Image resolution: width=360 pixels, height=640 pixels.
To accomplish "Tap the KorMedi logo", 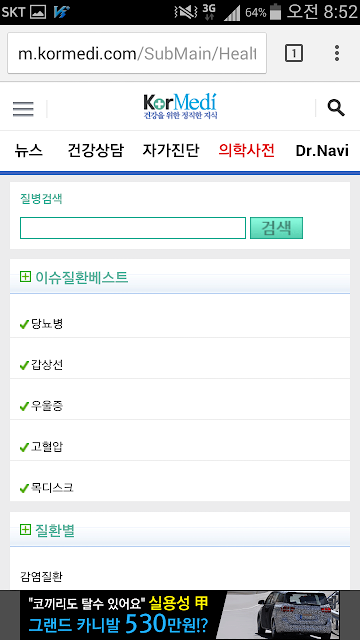I will point(180,107).
